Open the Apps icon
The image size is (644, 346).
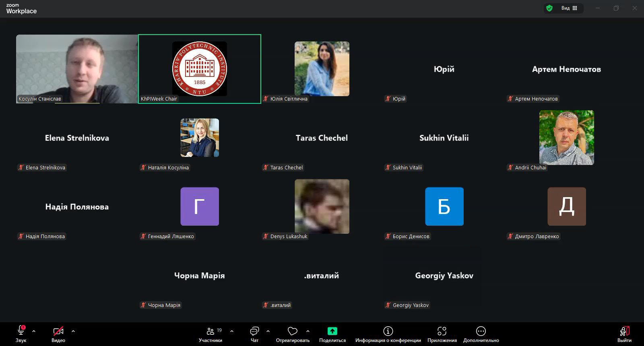(442, 331)
